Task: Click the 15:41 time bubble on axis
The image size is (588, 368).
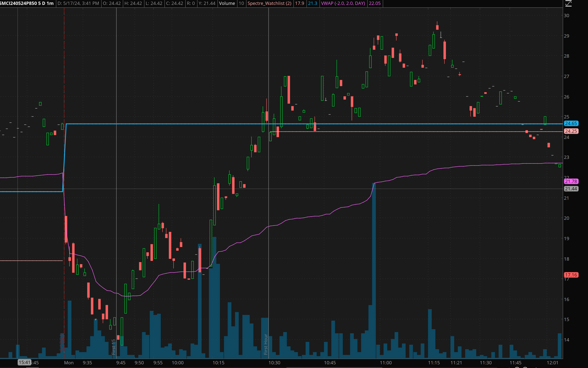Action: click(x=24, y=362)
